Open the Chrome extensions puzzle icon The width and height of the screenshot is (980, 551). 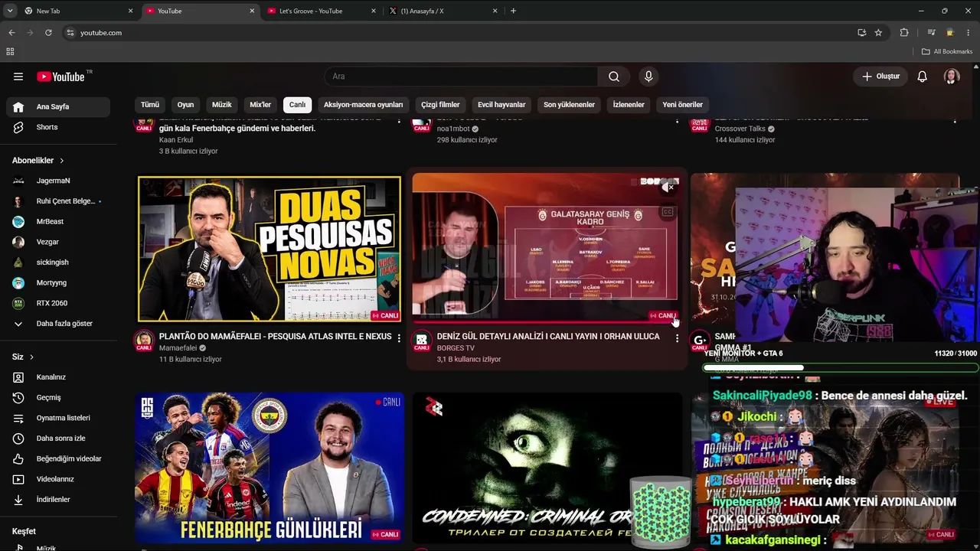click(x=904, y=33)
